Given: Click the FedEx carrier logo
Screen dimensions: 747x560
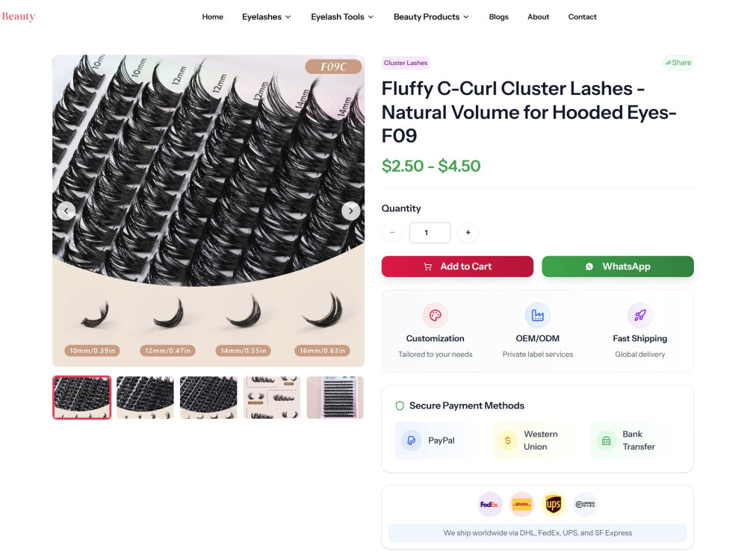Looking at the screenshot, I should click(x=490, y=504).
